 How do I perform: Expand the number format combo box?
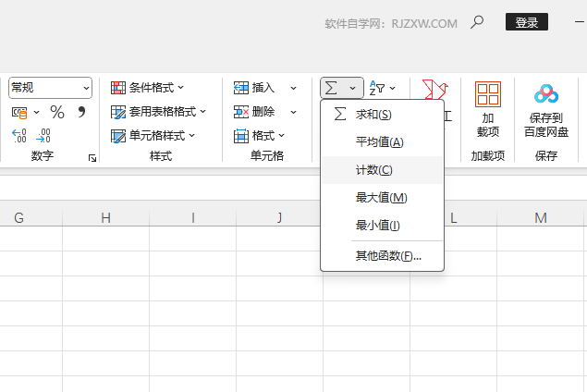[86, 88]
